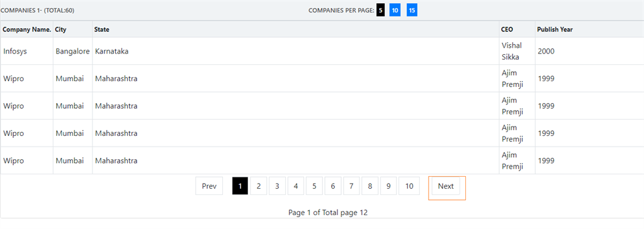The width and height of the screenshot is (644, 229).
Task: Click the Company Name column header
Action: click(x=26, y=30)
